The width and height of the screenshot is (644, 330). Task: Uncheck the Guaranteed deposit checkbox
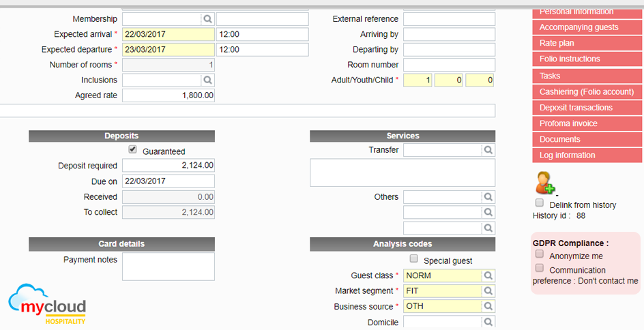pos(133,150)
